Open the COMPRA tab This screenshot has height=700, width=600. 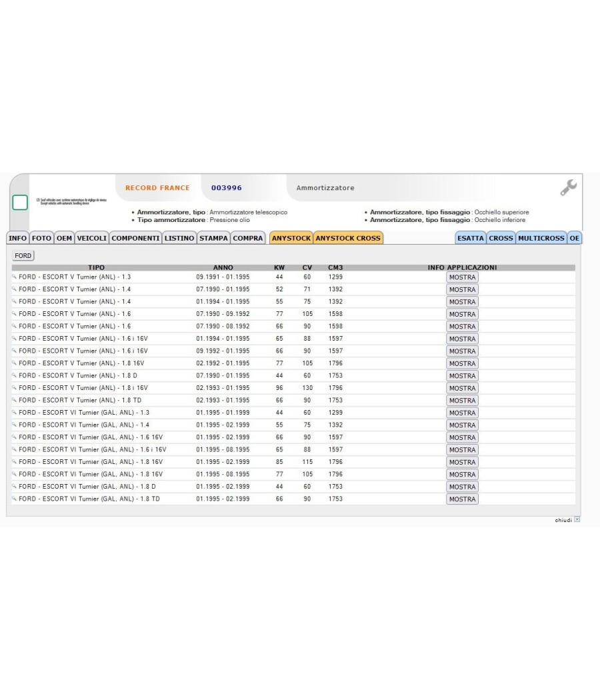(248, 238)
